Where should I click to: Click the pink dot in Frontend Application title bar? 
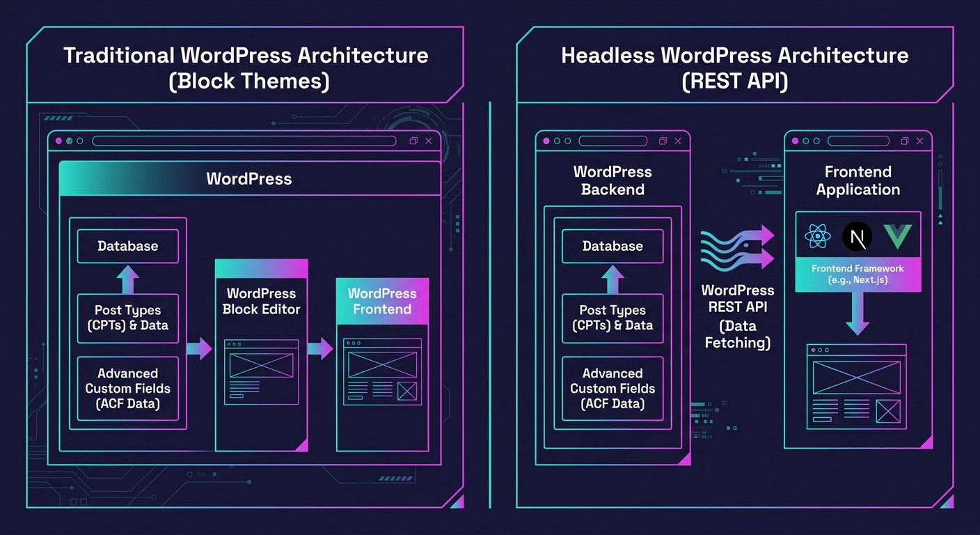[x=796, y=141]
